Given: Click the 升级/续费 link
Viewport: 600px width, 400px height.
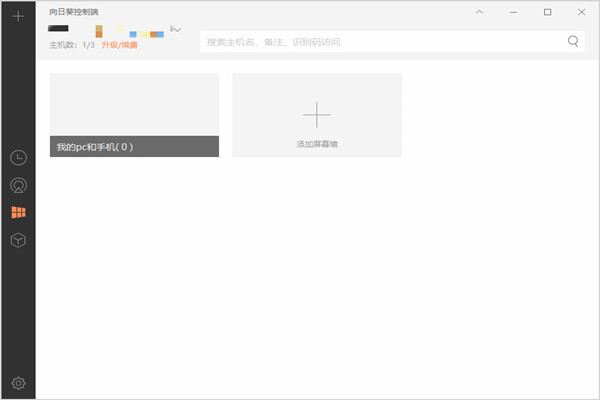Looking at the screenshot, I should (119, 45).
